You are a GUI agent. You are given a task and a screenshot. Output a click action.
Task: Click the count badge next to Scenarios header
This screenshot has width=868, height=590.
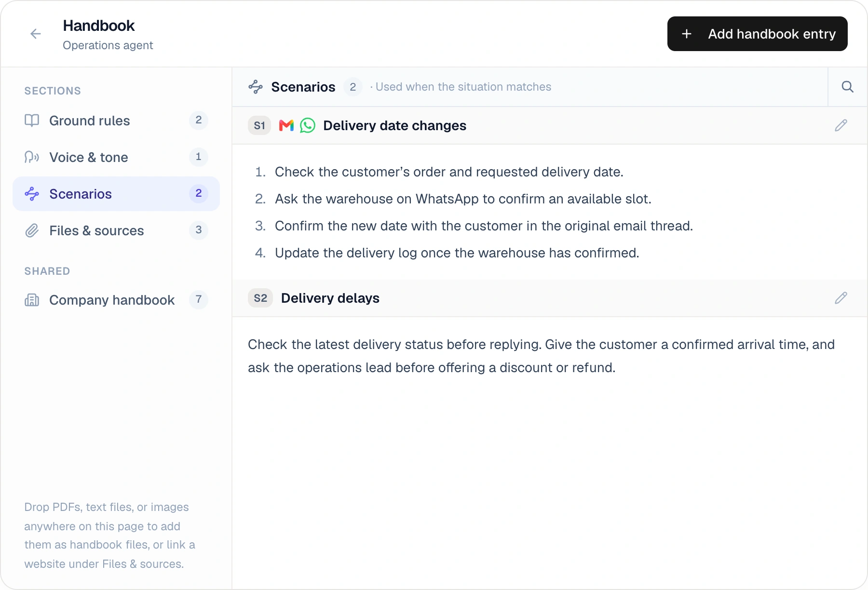(353, 87)
